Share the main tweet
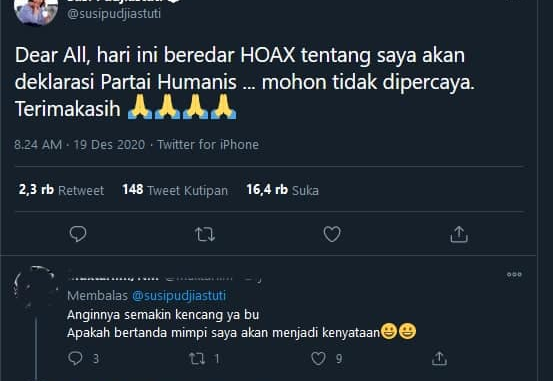Screen dimensions: 553x381 459,234
